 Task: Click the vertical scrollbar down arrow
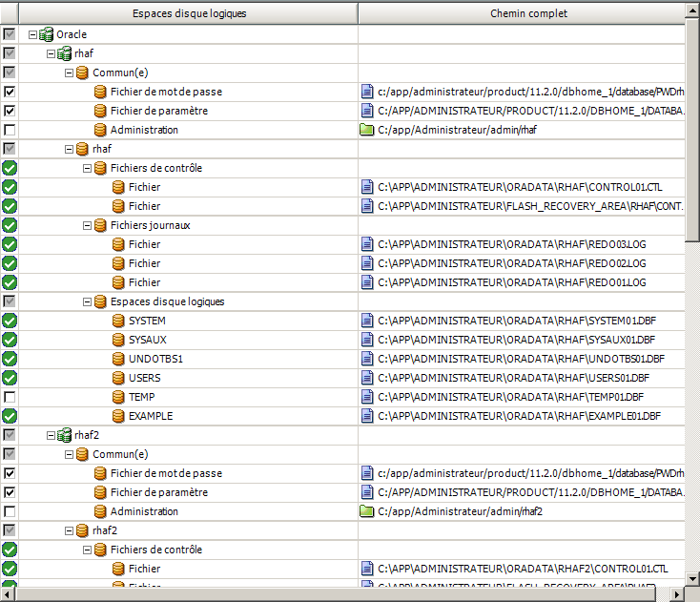click(692, 579)
